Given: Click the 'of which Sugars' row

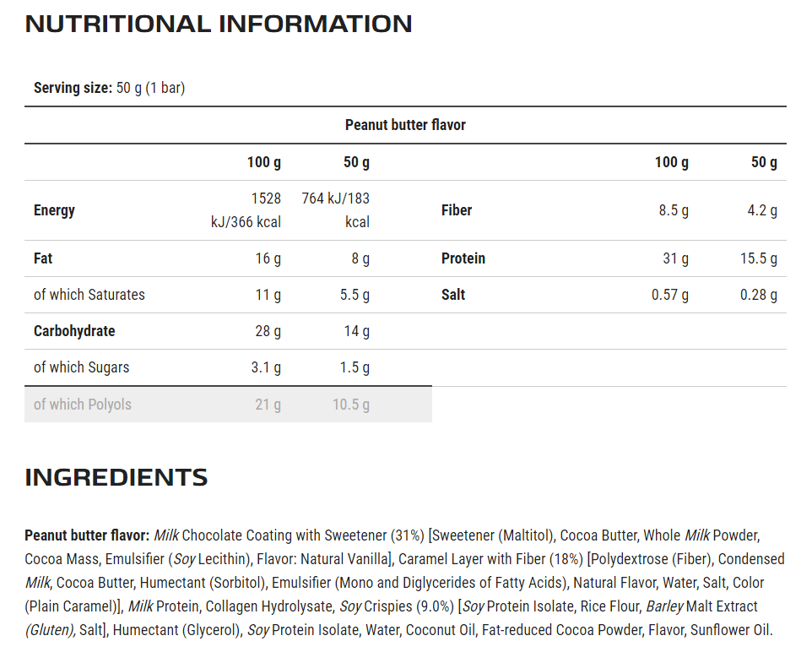Looking at the screenshot, I should pyautogui.click(x=228, y=367).
